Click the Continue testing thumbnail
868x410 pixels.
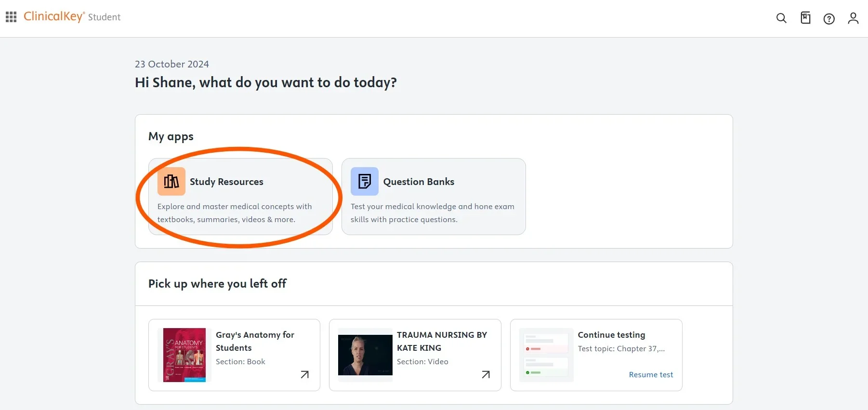546,355
